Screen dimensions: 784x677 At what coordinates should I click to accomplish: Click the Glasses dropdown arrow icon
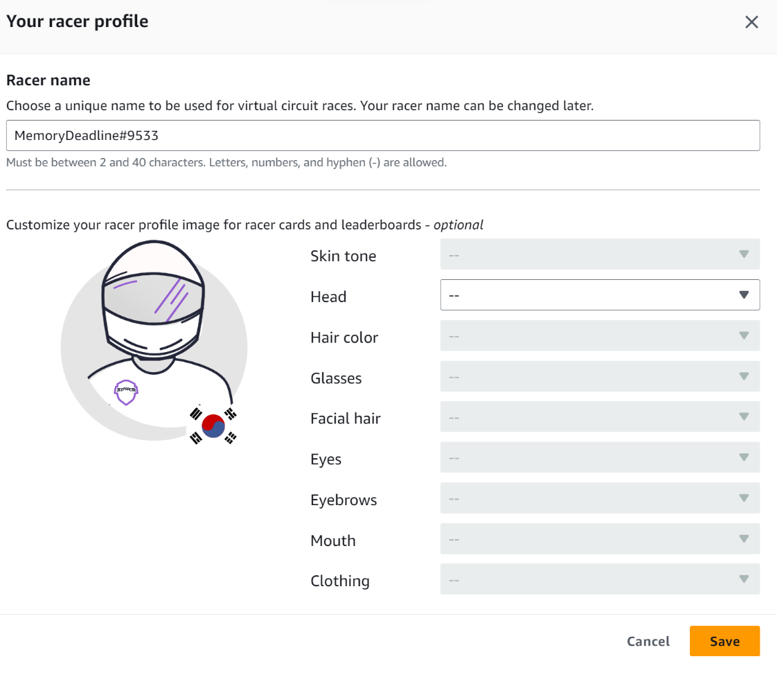pyautogui.click(x=744, y=376)
